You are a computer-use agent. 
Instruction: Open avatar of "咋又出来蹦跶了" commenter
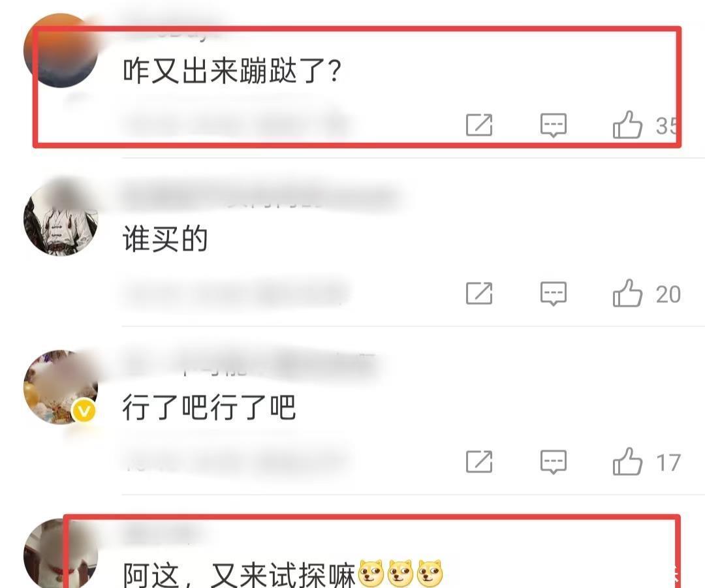tap(61, 50)
